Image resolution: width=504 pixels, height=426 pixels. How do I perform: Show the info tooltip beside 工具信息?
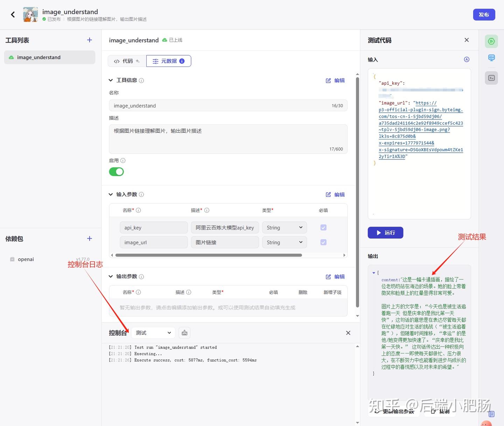click(x=141, y=81)
